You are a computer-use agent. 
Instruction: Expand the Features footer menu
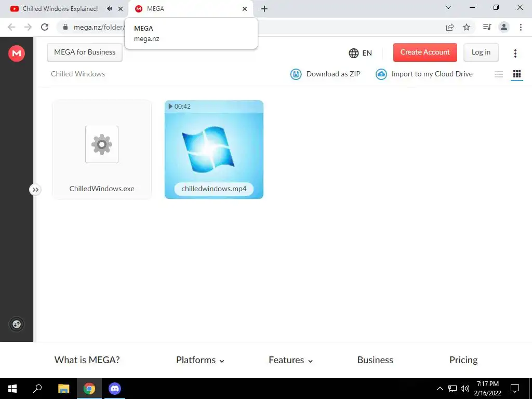point(291,360)
